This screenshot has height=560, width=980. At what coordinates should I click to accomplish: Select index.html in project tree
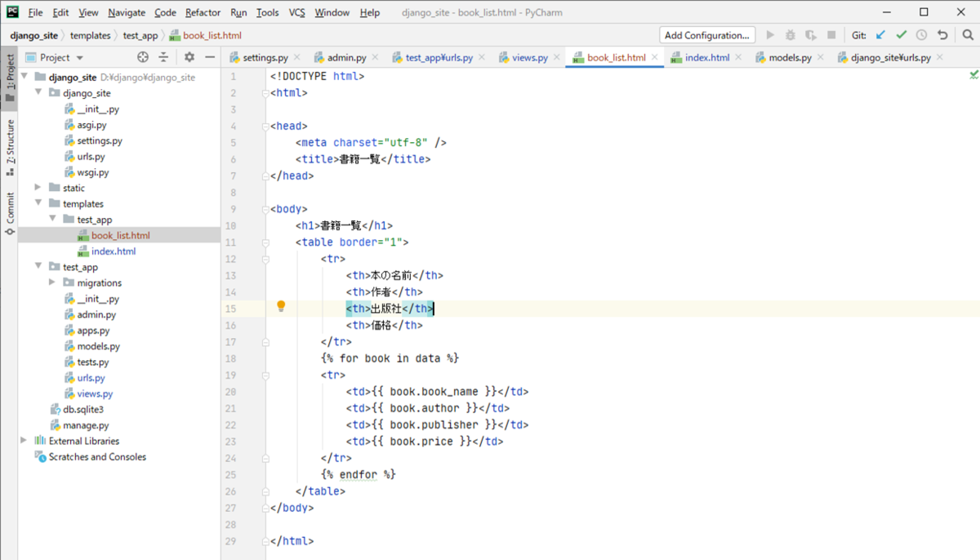(114, 251)
